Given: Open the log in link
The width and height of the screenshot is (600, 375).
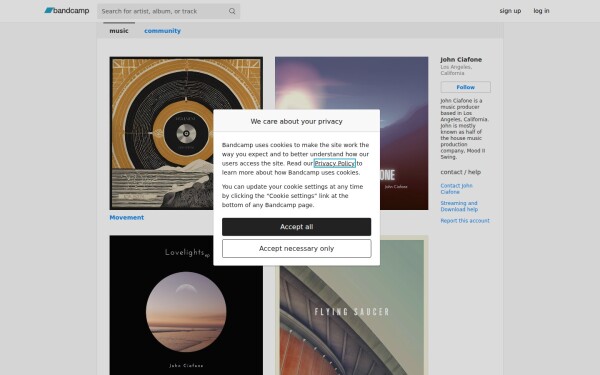Looking at the screenshot, I should 541,11.
